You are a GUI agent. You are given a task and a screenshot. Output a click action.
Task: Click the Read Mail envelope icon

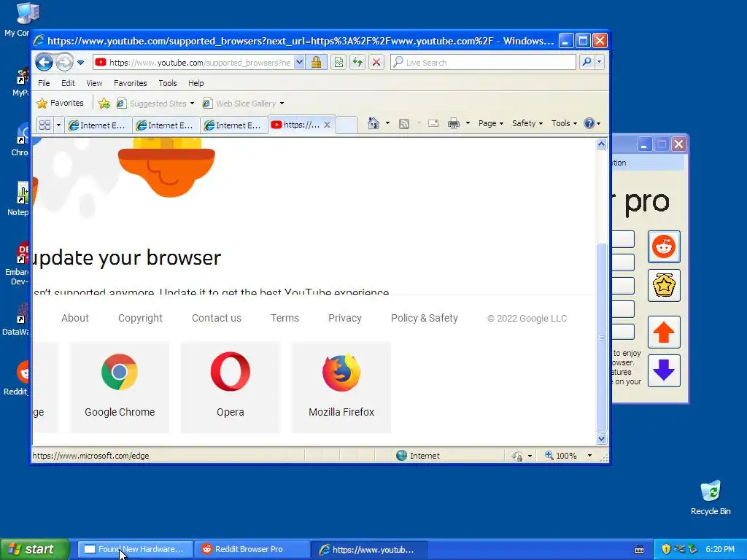[x=433, y=123]
